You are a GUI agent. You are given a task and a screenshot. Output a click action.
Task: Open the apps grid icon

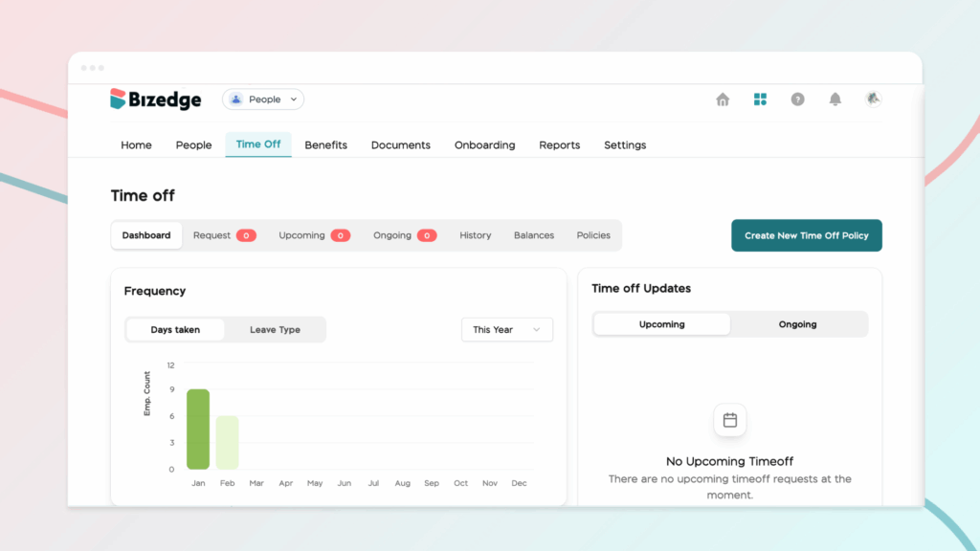[x=760, y=99]
